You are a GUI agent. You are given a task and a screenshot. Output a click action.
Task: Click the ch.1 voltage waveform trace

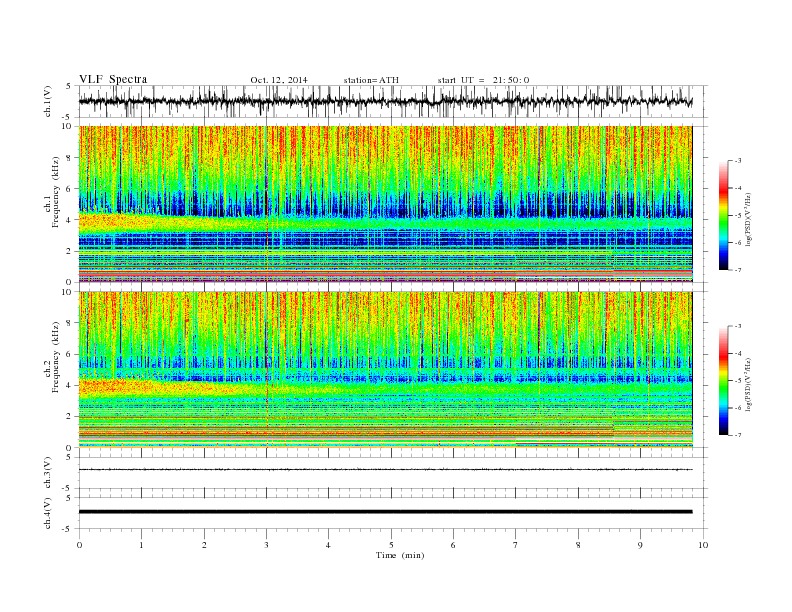(x=385, y=101)
